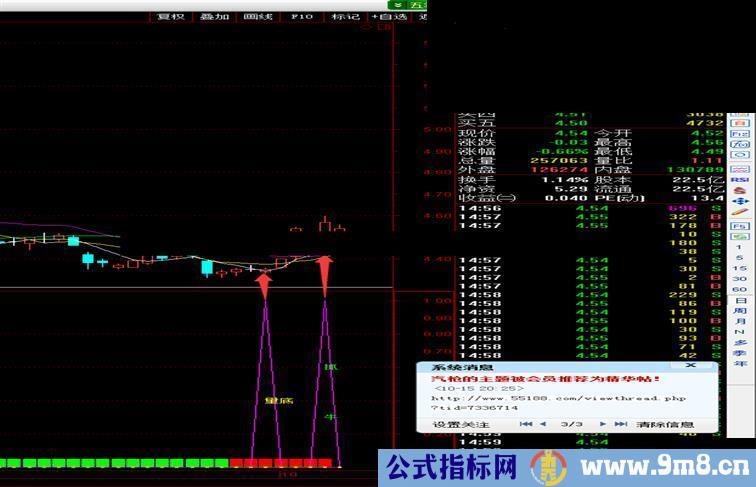
Task: Click the pencil draw icon in sidebar
Action: click(x=739, y=211)
